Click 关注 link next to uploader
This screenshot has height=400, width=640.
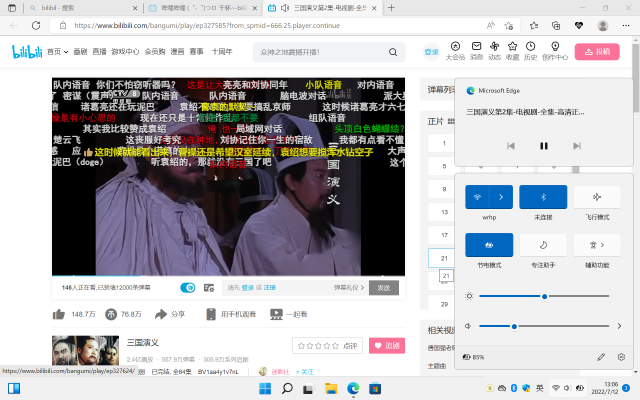click(x=305, y=372)
